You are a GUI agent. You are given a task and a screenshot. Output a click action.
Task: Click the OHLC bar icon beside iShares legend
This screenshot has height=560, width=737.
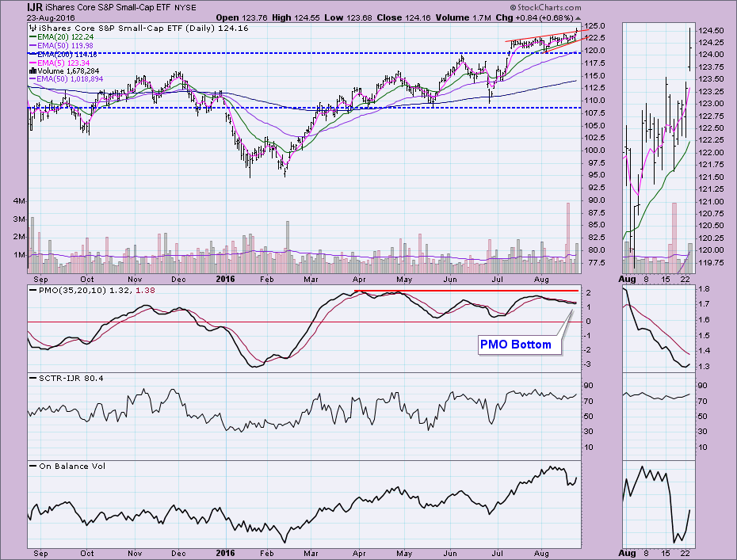32,28
